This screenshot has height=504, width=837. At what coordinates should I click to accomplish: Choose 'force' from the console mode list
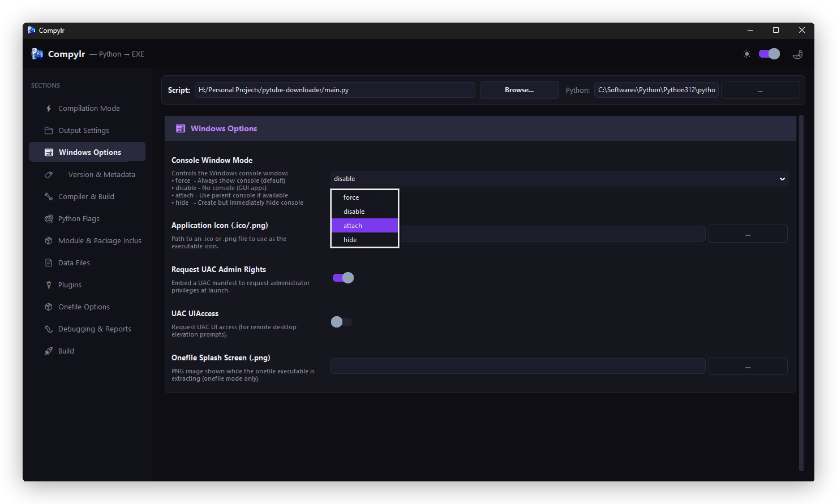coord(364,197)
